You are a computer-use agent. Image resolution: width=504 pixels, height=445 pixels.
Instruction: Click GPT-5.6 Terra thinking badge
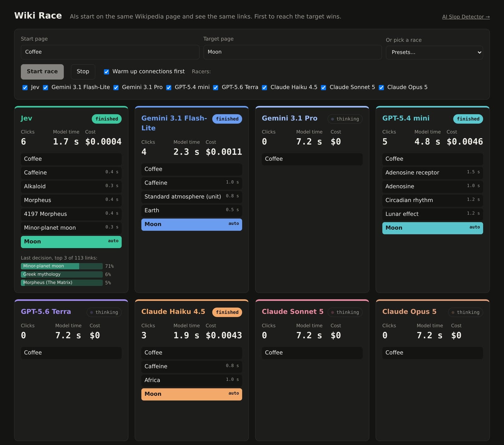(x=104, y=312)
